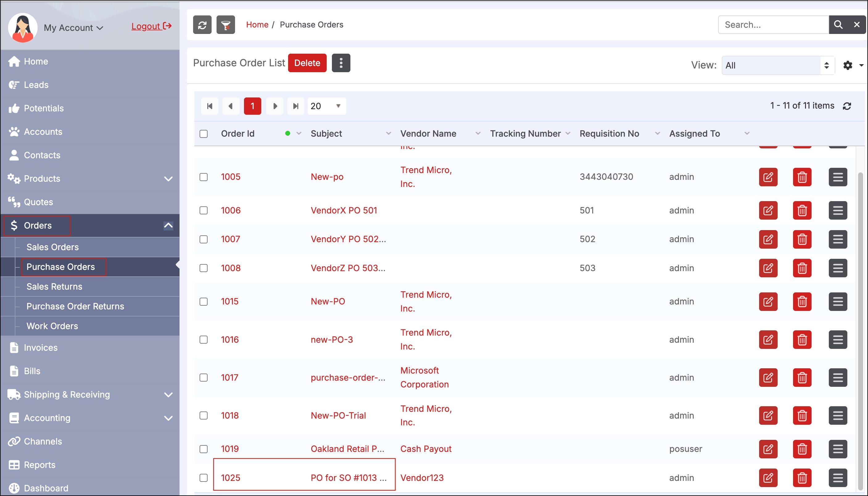This screenshot has width=868, height=496.
Task: Click the clear filter funnel icon
Action: pos(225,25)
